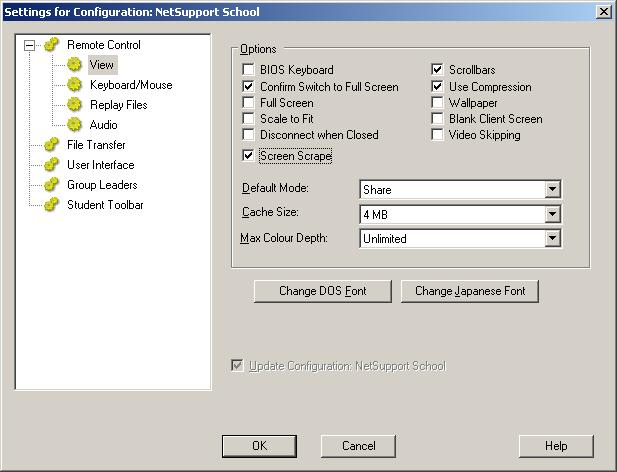Uncheck the Scrollbars checkbox

point(437,70)
